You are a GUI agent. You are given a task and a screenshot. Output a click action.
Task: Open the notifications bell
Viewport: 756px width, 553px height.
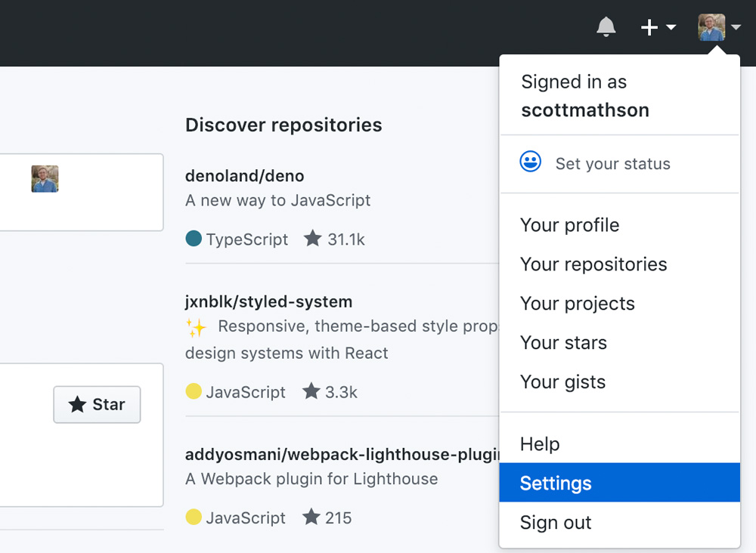606,27
